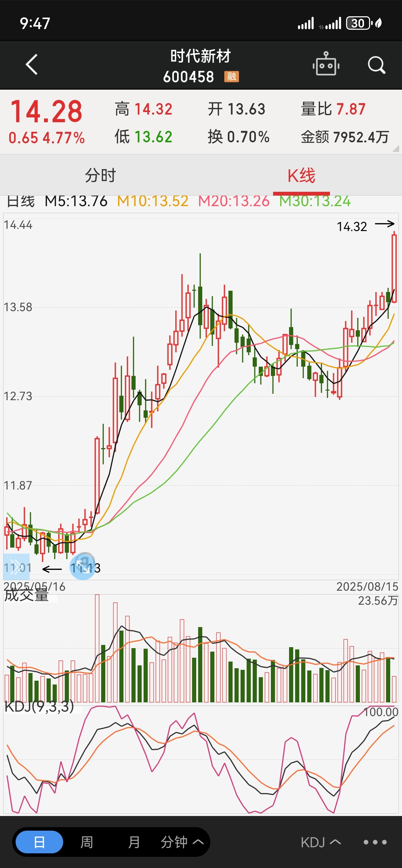Expand the 分钟 minute period menu
Screen dimensions: 402x868
[182, 842]
